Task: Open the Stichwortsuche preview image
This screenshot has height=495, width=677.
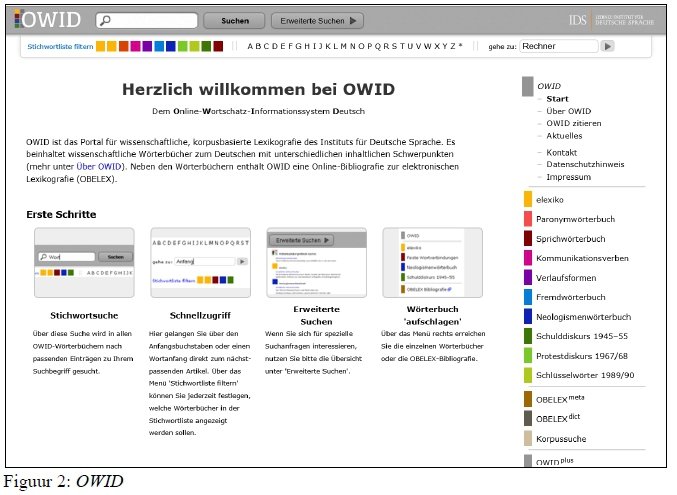Action: click(84, 262)
